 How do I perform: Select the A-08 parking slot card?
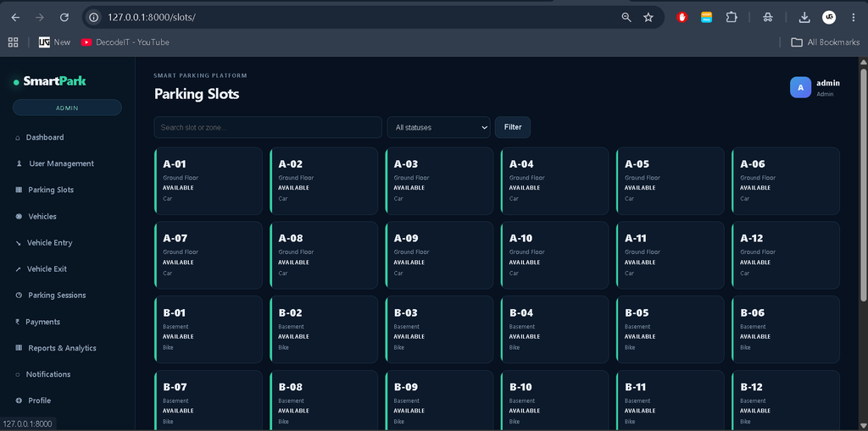[324, 255]
